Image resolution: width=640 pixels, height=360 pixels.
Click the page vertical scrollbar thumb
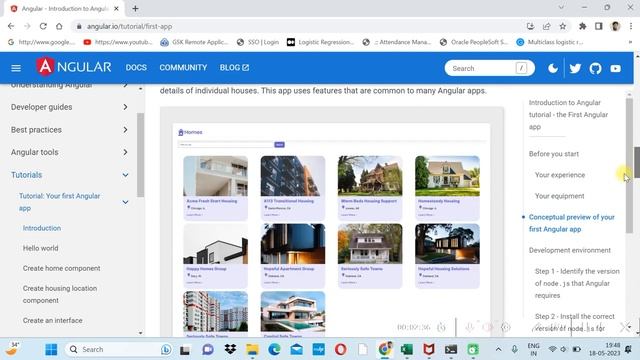tap(637, 161)
